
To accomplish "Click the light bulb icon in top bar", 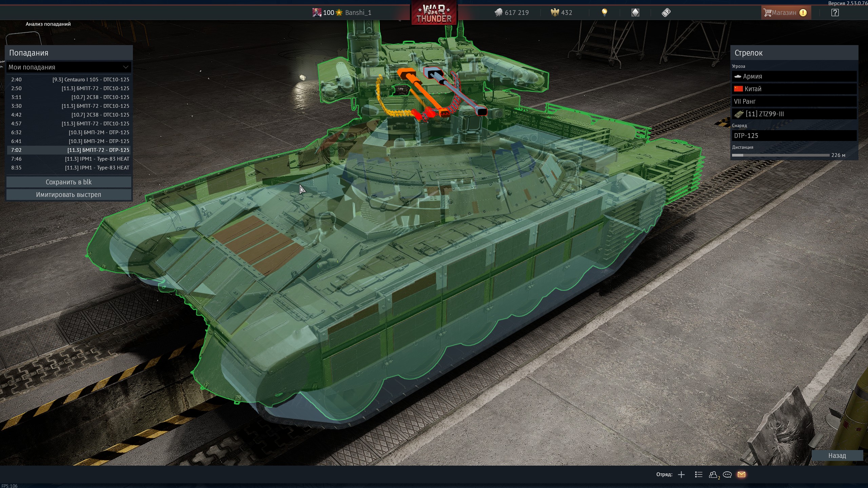I will 604,13.
